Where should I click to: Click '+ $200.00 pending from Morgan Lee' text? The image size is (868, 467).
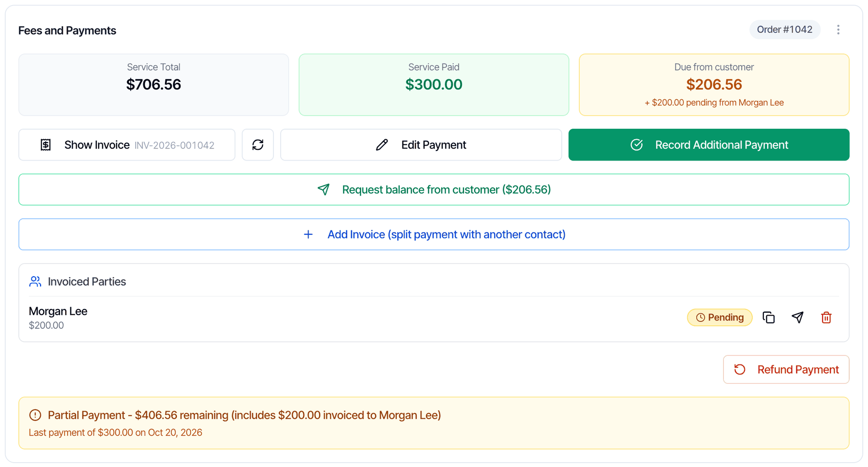(x=714, y=103)
